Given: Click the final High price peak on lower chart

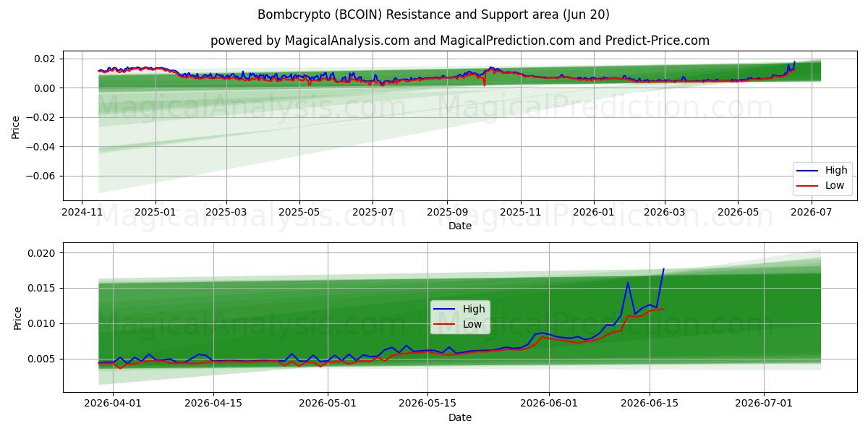Looking at the screenshot, I should (x=663, y=269).
